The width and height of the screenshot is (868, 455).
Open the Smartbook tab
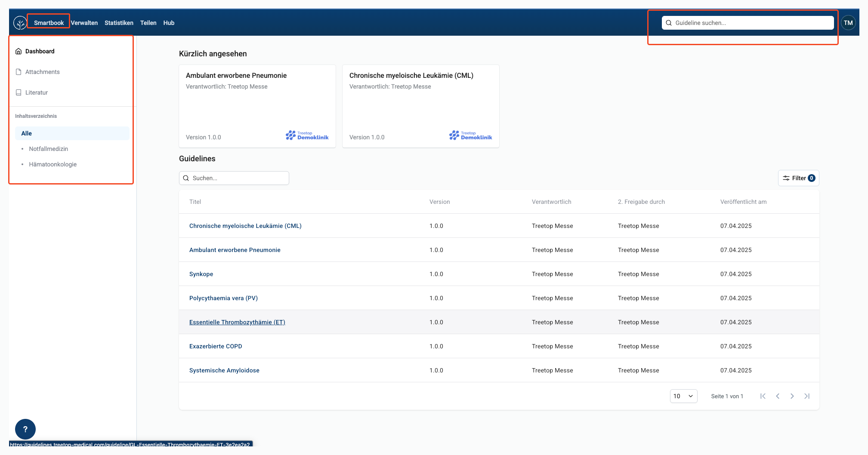[x=49, y=23]
